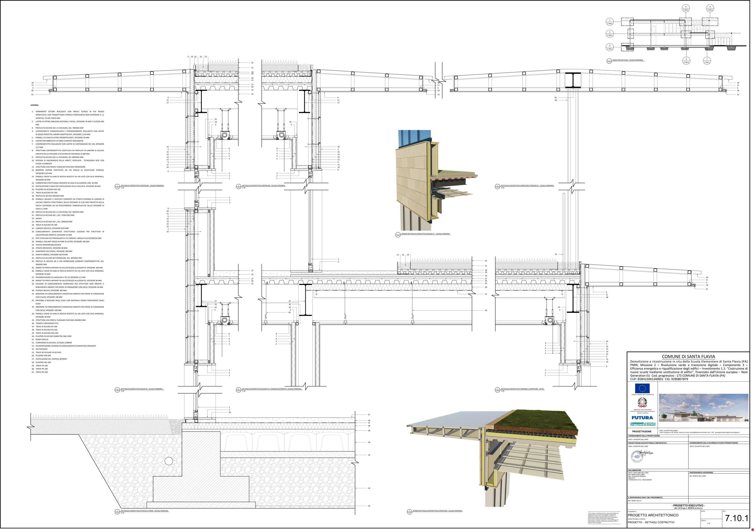
Task: Click legend item 46 'TIRANTE CONTROSOFFITTO'
Action: click(x=45, y=324)
